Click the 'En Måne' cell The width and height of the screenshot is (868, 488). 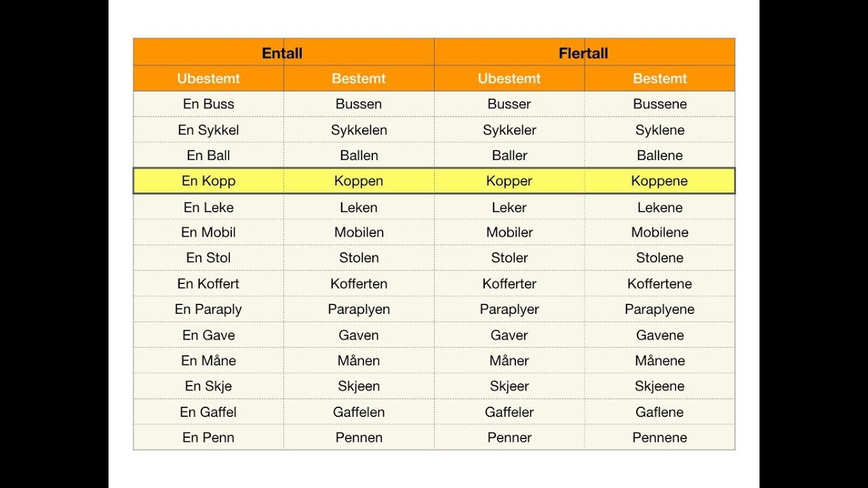pyautogui.click(x=209, y=361)
